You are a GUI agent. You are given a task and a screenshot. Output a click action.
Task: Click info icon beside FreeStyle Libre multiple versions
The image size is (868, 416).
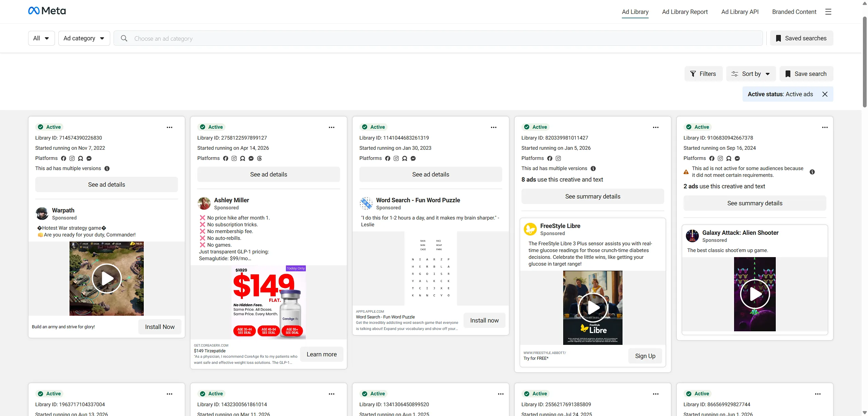click(x=593, y=169)
